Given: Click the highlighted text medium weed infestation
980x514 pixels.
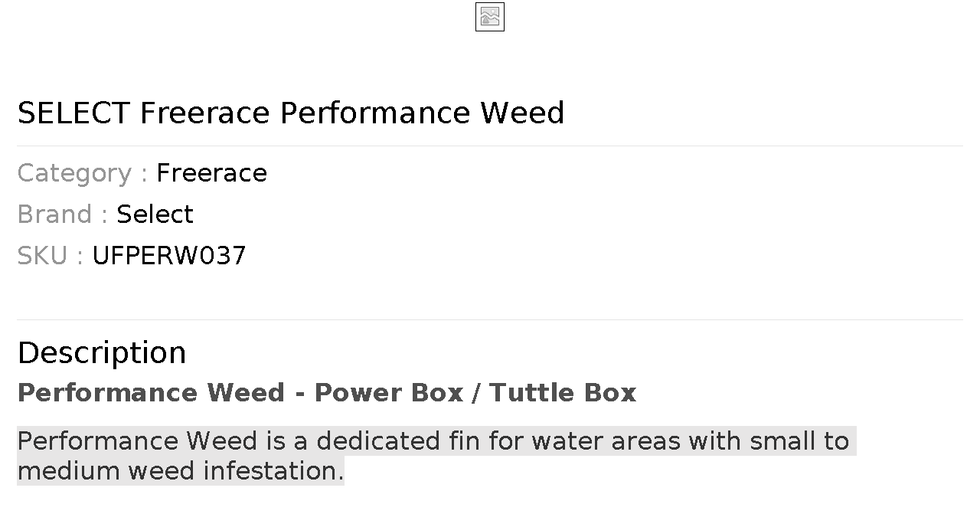Looking at the screenshot, I should (180, 470).
